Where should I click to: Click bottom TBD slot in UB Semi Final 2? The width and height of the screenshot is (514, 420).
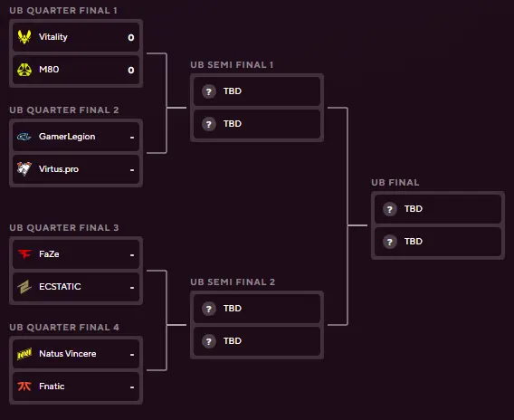coord(257,341)
